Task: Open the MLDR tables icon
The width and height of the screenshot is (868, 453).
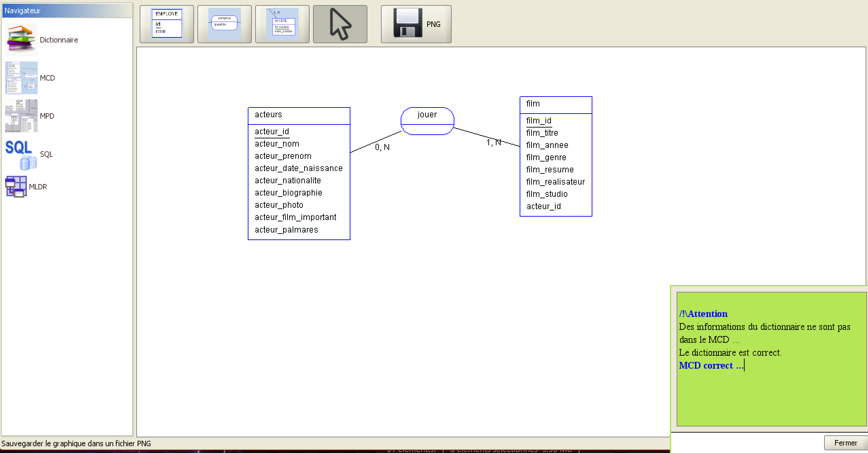Action: click(16, 187)
